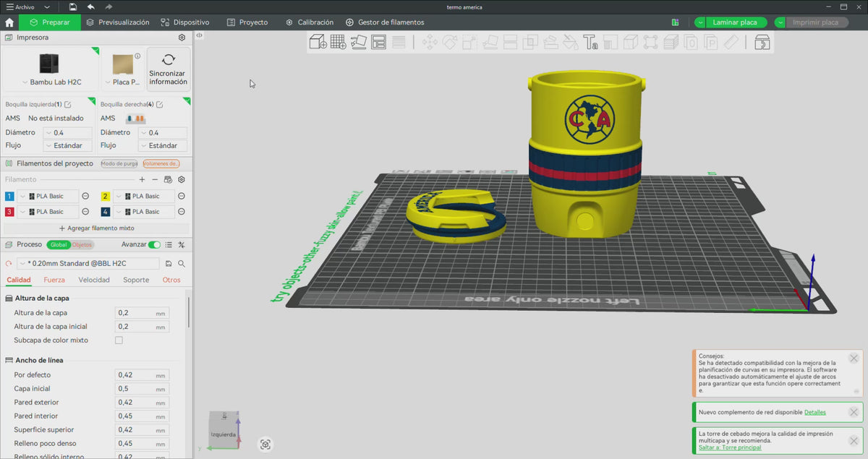Screen dimensions: 868x459
Task: Click the Auto orient toolbar icon
Action: tap(358, 42)
